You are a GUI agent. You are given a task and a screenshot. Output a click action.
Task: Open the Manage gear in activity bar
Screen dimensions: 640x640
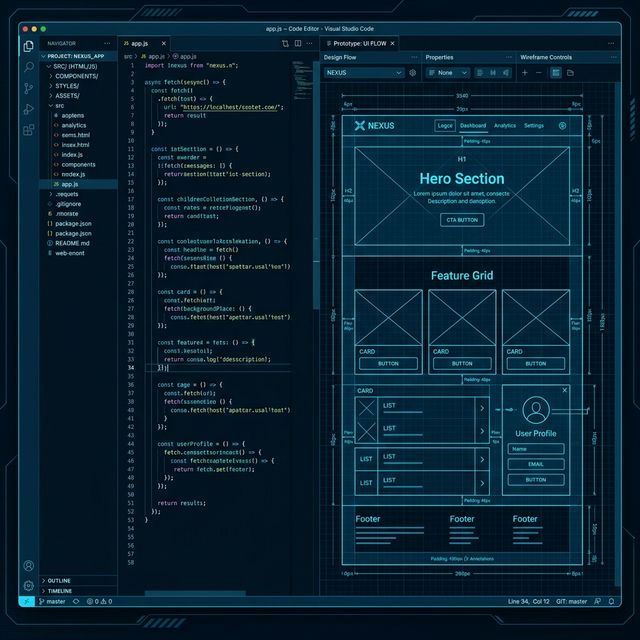29,586
